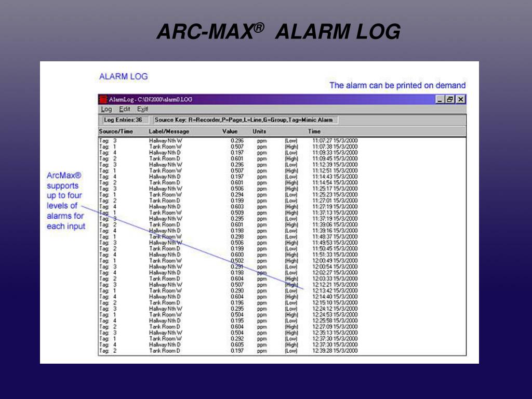Select the log entry timed 12:00:49 15/3/2000
The width and height of the screenshot is (532, 399).
(228, 261)
